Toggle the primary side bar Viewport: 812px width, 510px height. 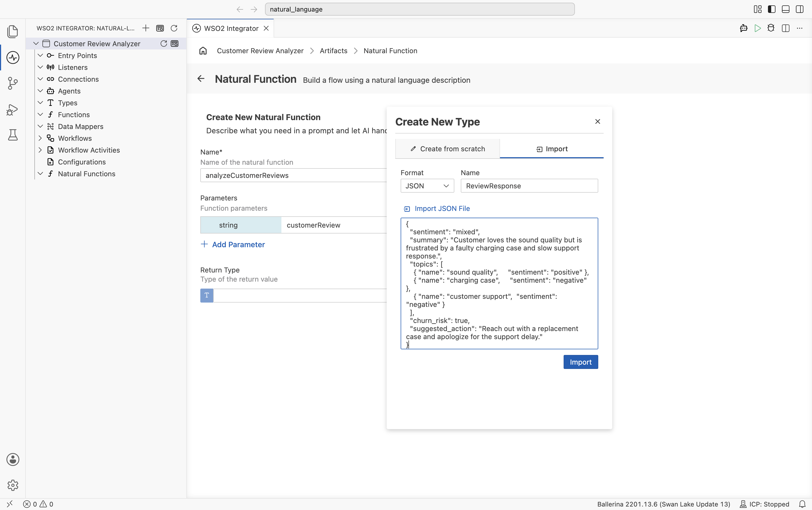[x=771, y=9]
